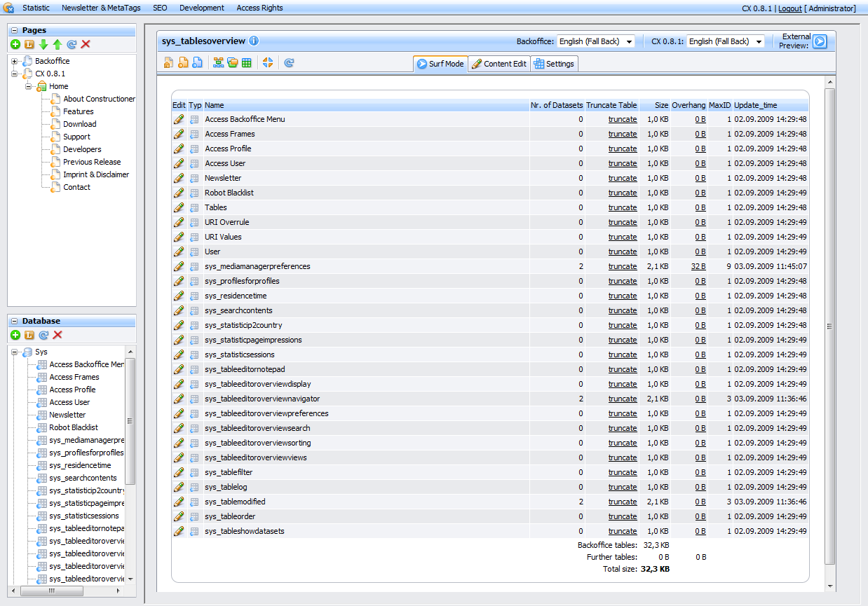This screenshot has width=868, height=606.
Task: Open the SEO menu
Action: point(160,8)
